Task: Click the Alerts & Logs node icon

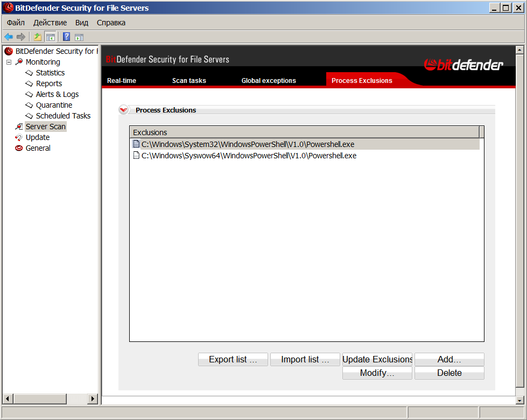Action: pos(29,94)
